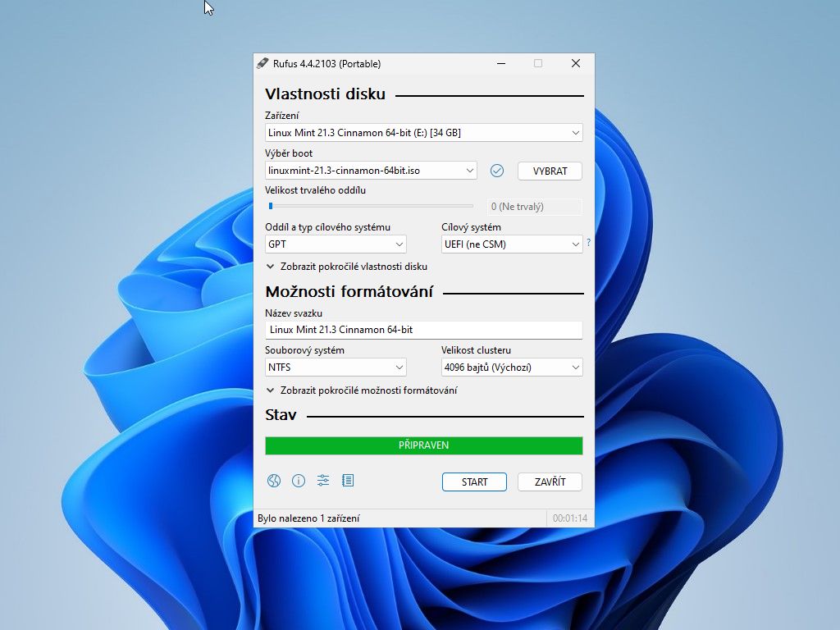
Task: Click the persistent size value box
Action: pos(534,207)
